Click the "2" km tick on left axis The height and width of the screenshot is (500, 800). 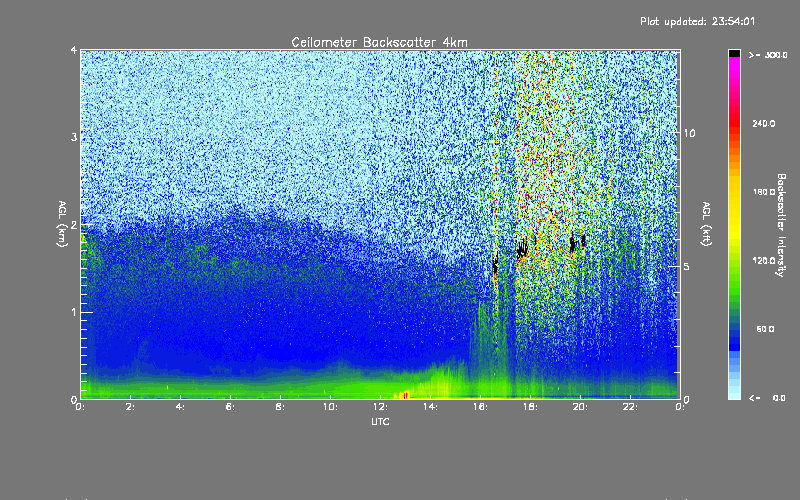click(x=74, y=225)
